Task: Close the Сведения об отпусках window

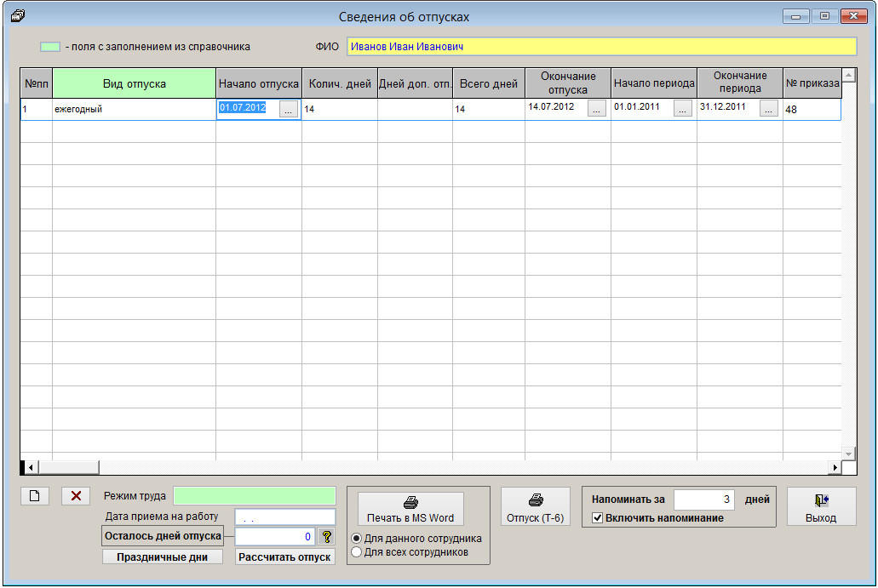Action: click(x=854, y=16)
